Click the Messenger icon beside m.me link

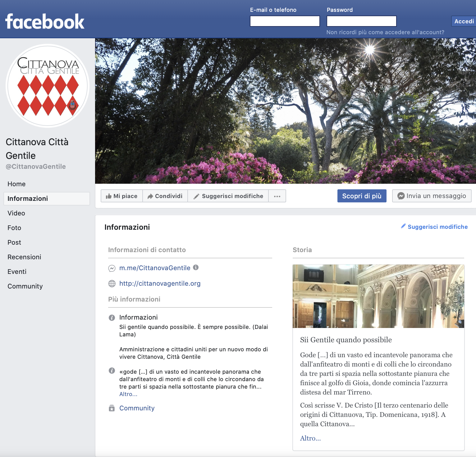pyautogui.click(x=112, y=268)
